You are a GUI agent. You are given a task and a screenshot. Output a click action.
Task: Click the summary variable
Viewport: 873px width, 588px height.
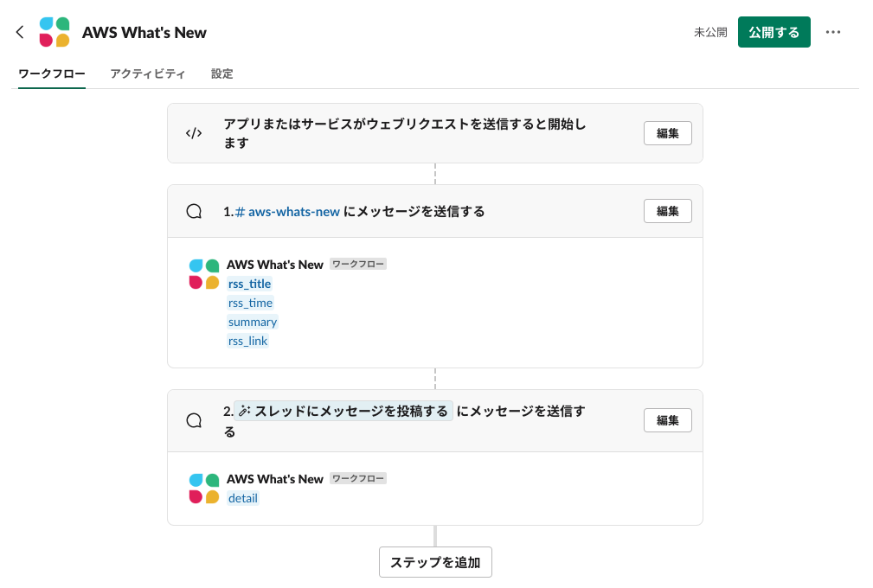(253, 322)
